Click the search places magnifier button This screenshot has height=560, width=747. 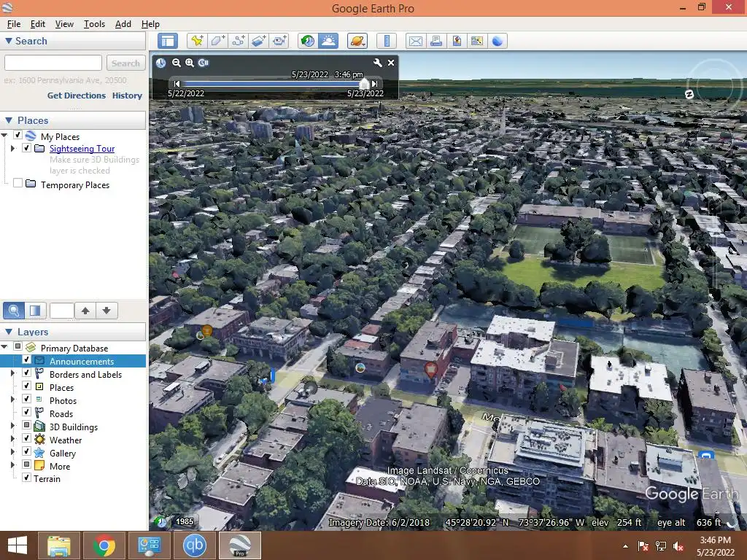(x=14, y=311)
